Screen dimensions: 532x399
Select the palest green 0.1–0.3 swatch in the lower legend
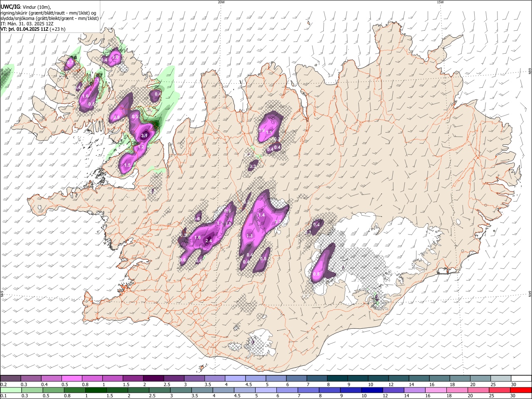tap(11, 390)
